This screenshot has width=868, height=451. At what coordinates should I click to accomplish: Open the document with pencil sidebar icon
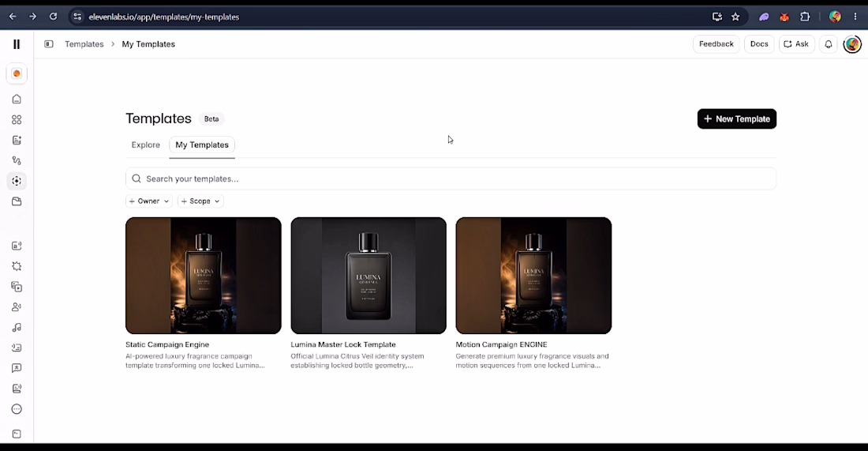pyautogui.click(x=17, y=389)
